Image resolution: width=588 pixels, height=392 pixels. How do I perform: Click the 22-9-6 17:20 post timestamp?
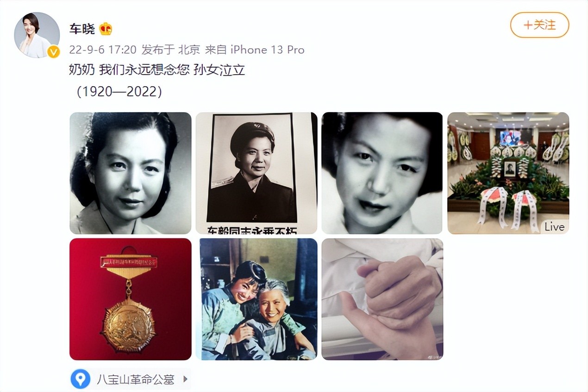pos(103,50)
